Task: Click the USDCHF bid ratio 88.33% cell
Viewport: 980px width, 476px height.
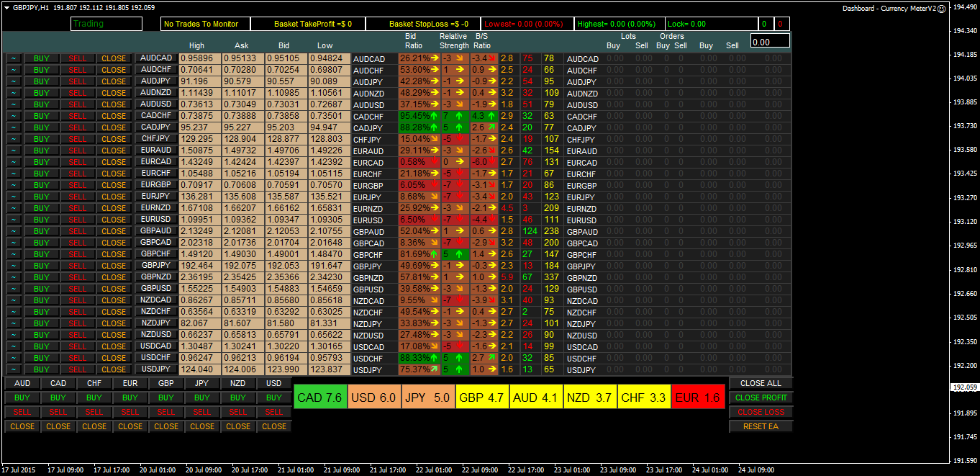Action: pyautogui.click(x=419, y=358)
